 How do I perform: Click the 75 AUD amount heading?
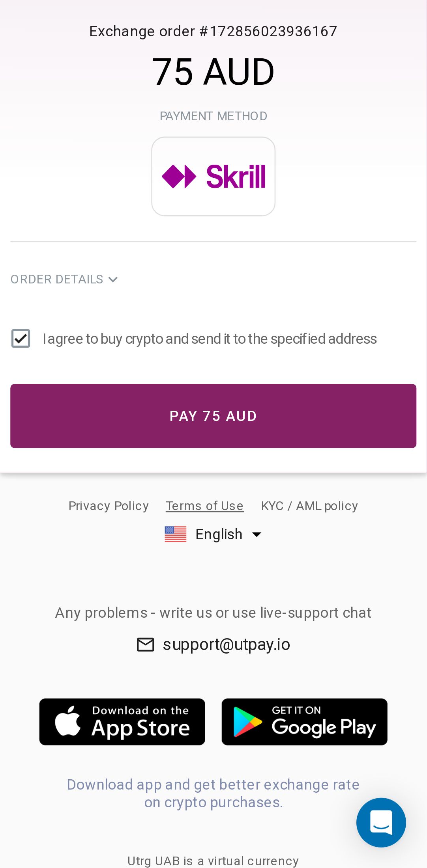click(x=213, y=72)
